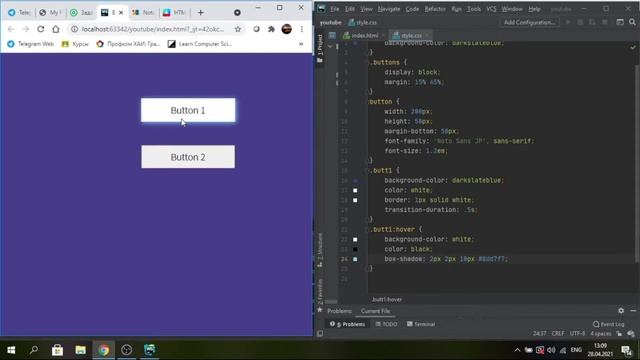The image size is (640, 360).
Task: Open a new Chrome tab
Action: pos(200,13)
